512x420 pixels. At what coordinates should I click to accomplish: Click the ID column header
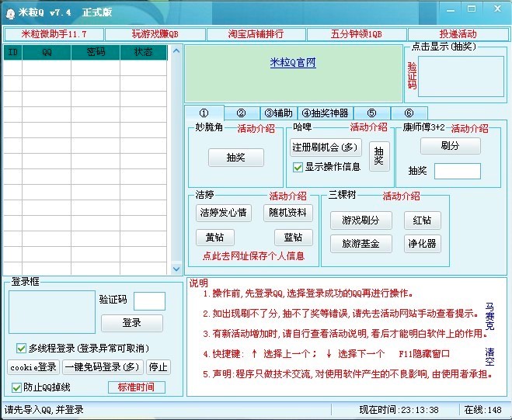coord(12,52)
